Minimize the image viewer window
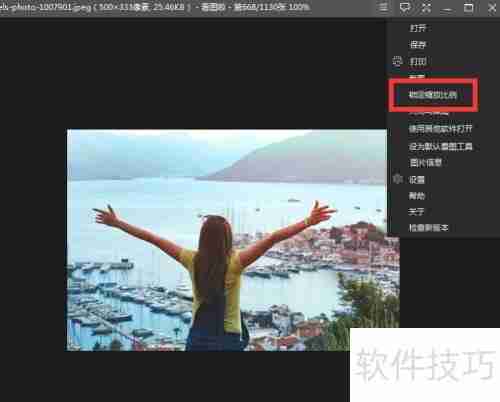500x402 pixels. pyautogui.click(x=447, y=9)
